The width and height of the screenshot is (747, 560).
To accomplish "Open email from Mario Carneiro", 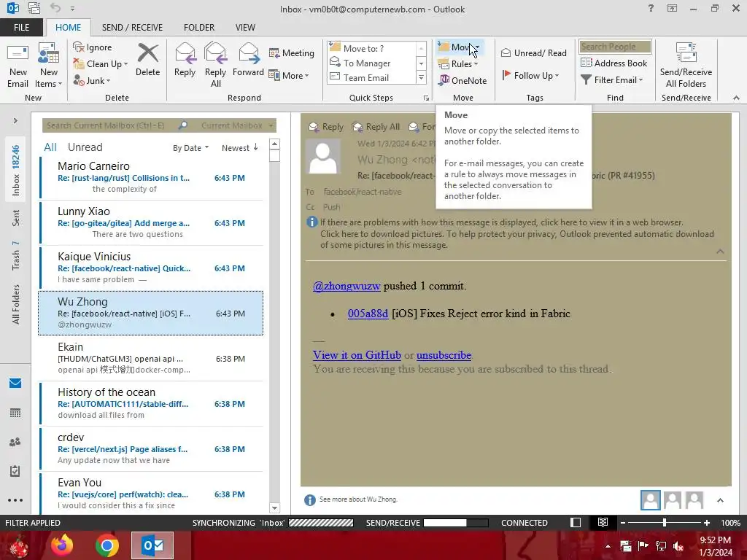I will [151, 177].
